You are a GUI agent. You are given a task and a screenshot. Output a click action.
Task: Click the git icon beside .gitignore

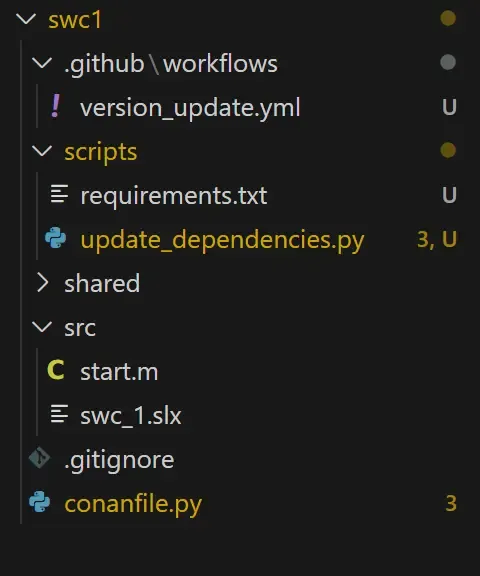40,458
